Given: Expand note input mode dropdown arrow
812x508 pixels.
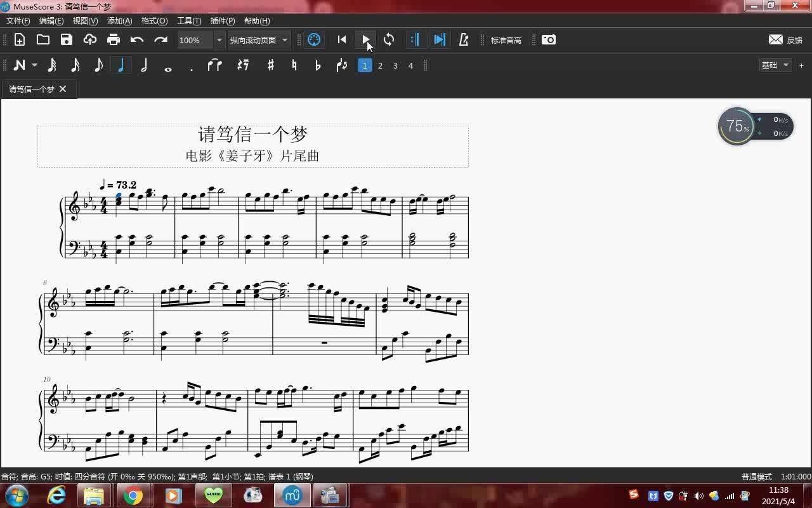Looking at the screenshot, I should [x=34, y=65].
